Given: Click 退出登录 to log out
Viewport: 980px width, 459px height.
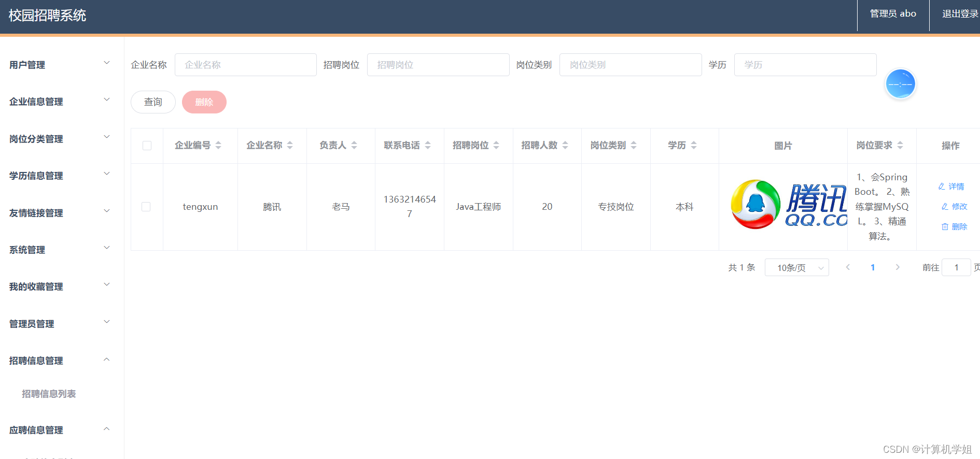Looking at the screenshot, I should tap(960, 14).
